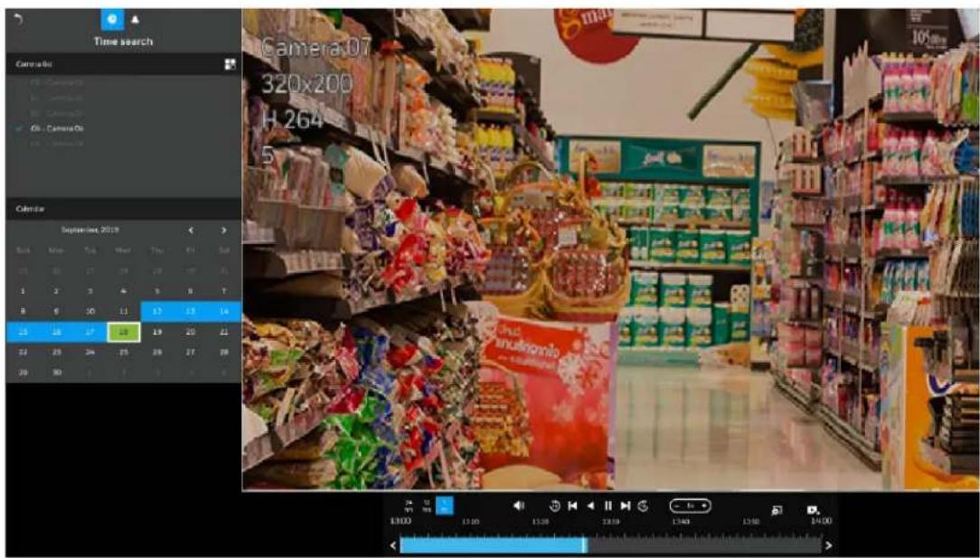Step to the next frame
Screen dimensions: 980x558
tap(626, 506)
